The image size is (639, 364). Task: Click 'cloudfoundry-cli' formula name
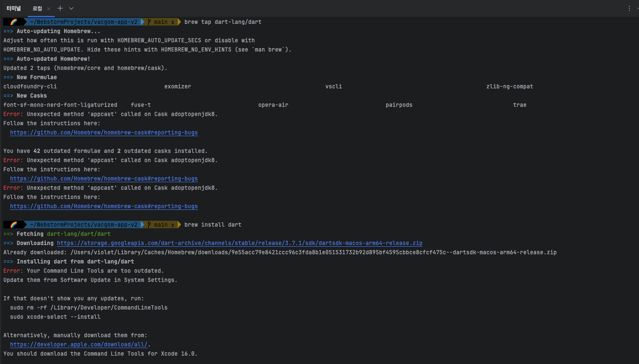[30, 87]
